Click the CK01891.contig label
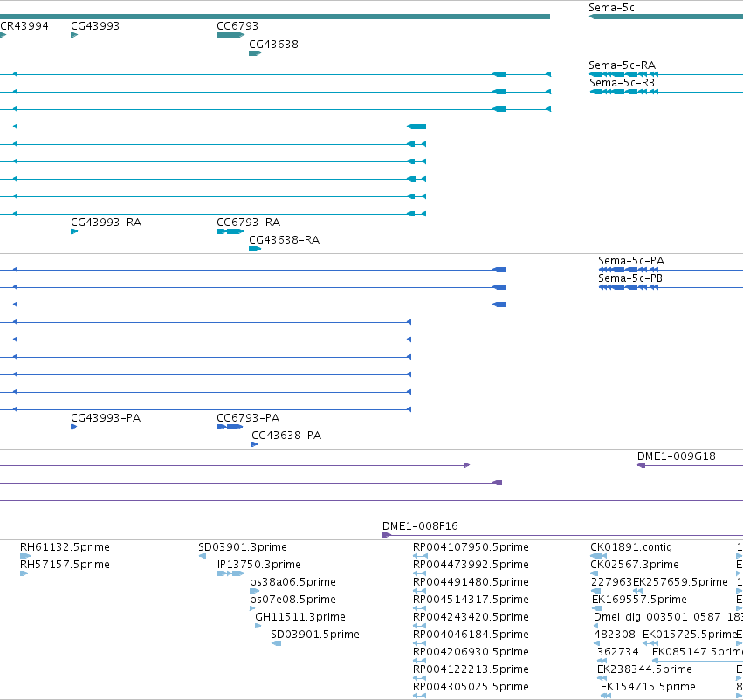 click(631, 547)
